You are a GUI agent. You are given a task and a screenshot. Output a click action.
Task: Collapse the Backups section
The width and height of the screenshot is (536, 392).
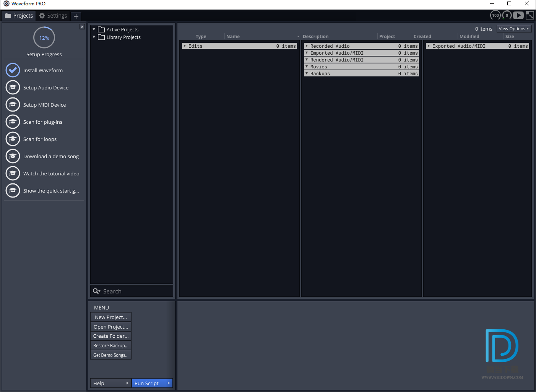(307, 73)
